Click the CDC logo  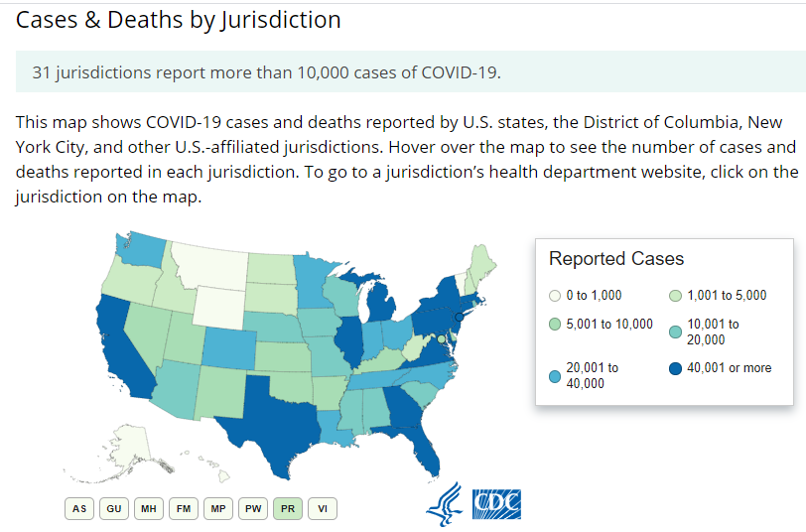point(496,504)
